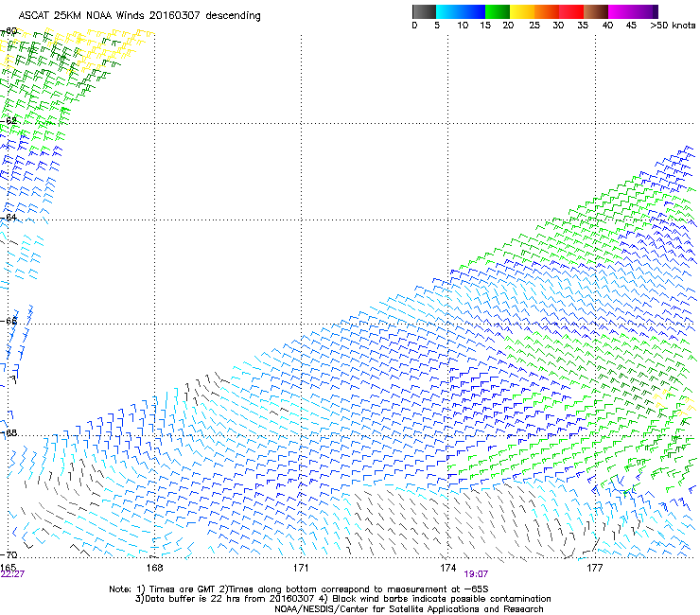The width and height of the screenshot is (700, 615).
Task: Click the legend number 25
Action: (534, 26)
